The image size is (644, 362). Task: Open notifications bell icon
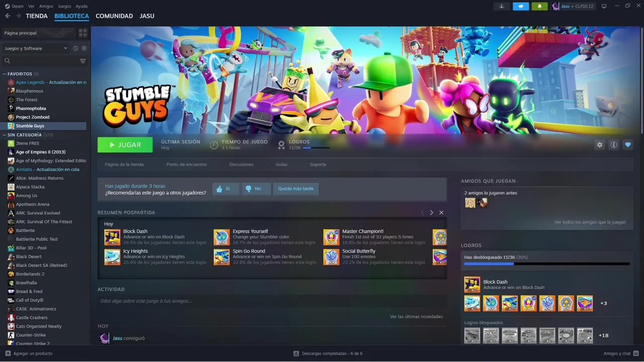(x=539, y=6)
